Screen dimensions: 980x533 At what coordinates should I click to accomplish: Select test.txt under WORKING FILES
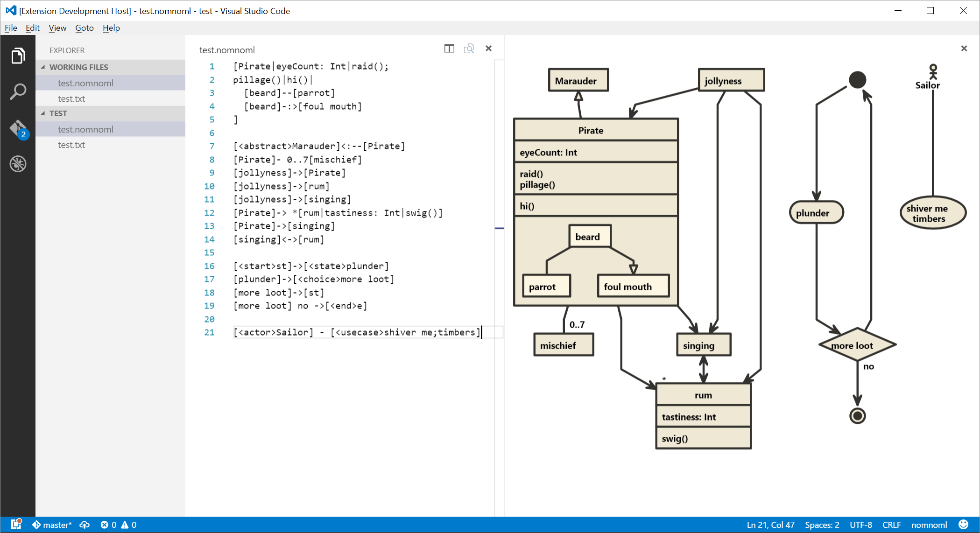coord(73,98)
